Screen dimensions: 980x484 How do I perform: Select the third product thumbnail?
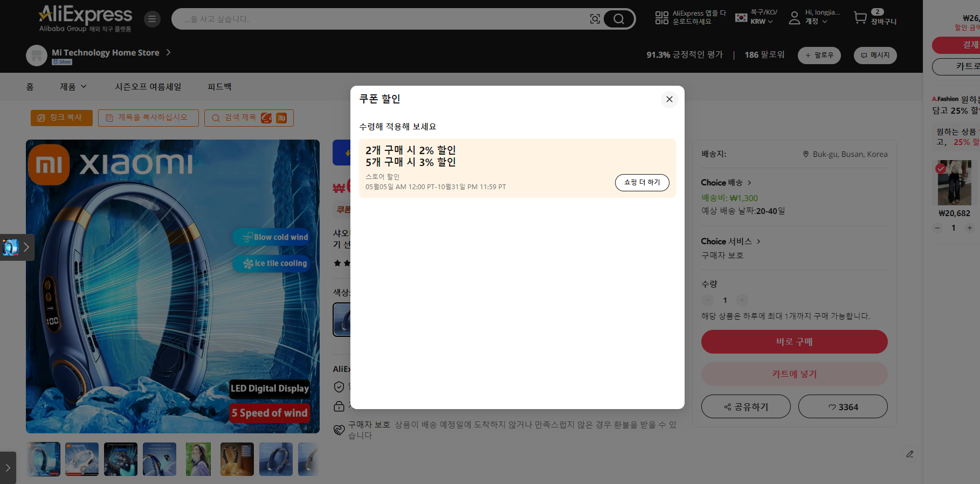[x=121, y=459]
